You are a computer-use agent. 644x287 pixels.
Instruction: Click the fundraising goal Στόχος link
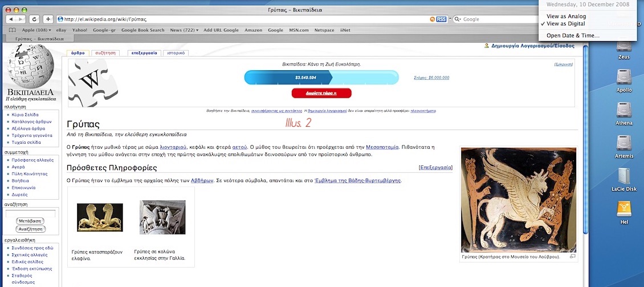(x=431, y=78)
